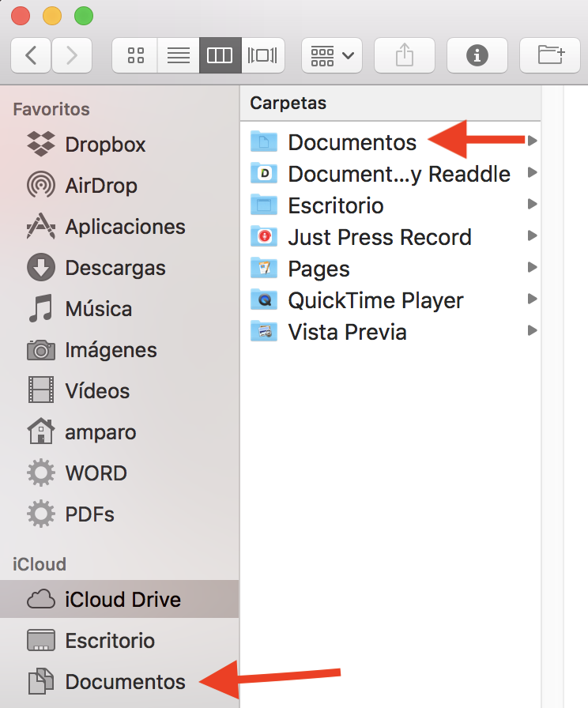Open the item grouping dropdown
The width and height of the screenshot is (588, 708).
(x=332, y=55)
